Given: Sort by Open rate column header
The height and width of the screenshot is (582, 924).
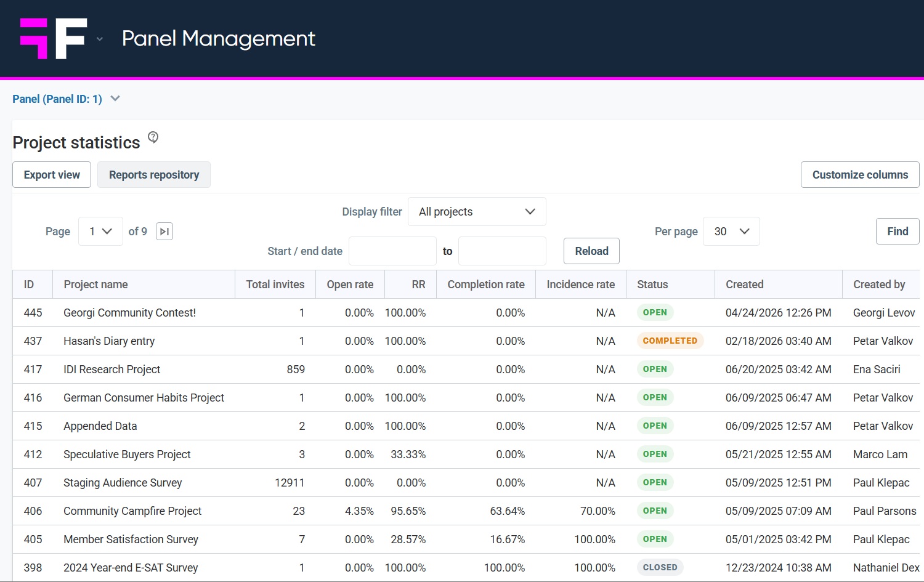Looking at the screenshot, I should pyautogui.click(x=350, y=285).
